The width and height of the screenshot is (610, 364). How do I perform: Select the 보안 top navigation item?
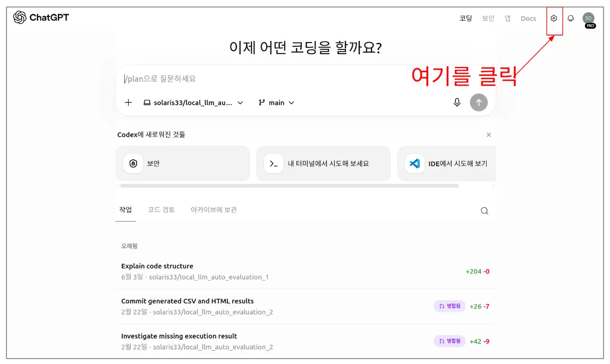pos(488,18)
